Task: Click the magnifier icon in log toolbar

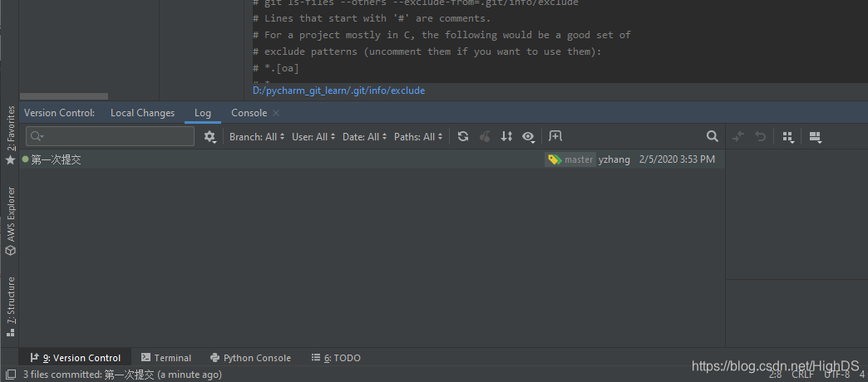Action: click(713, 136)
